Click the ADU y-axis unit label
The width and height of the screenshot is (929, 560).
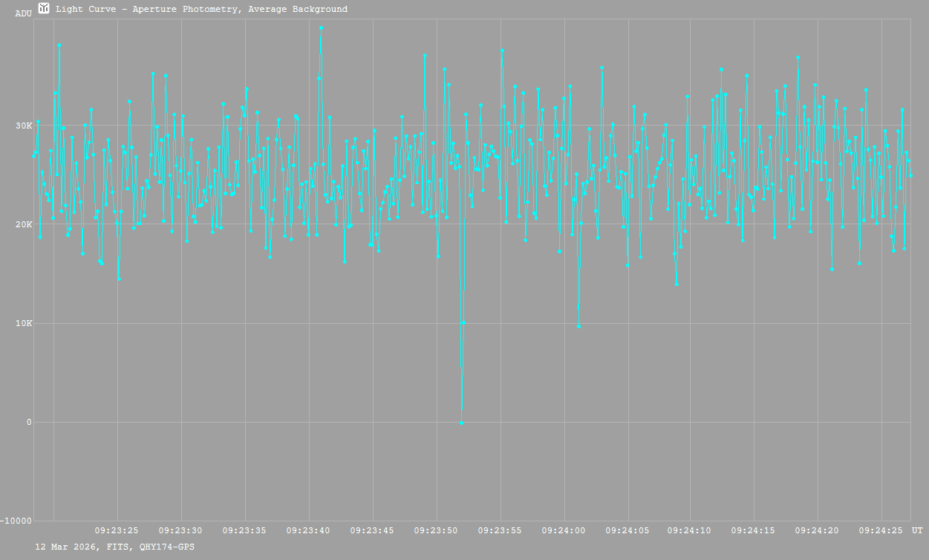(23, 13)
